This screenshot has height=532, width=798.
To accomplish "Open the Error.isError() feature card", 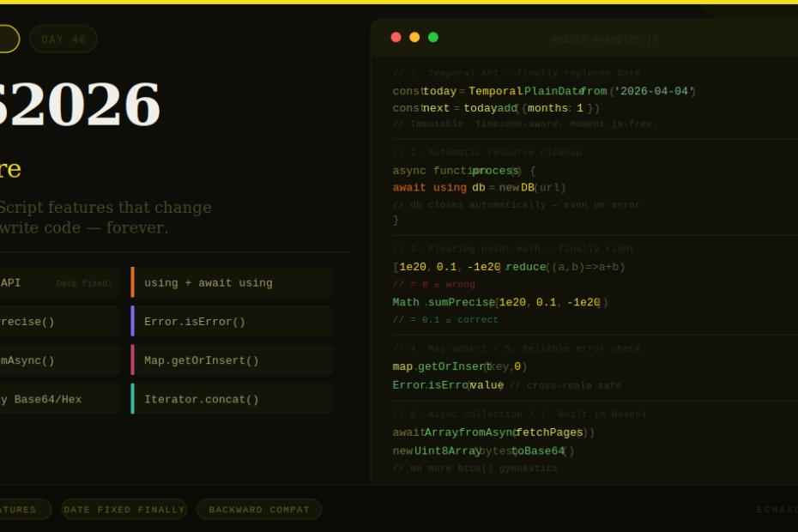I will 232,321.
